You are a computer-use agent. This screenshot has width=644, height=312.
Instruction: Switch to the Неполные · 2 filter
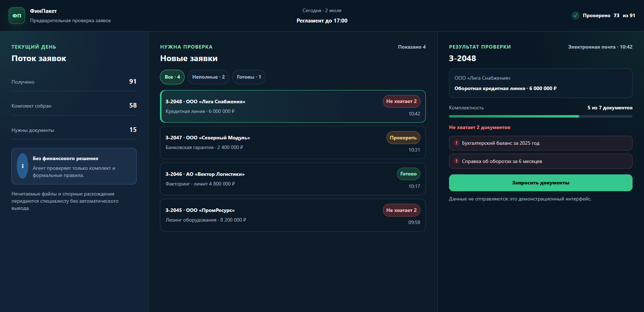pos(208,77)
